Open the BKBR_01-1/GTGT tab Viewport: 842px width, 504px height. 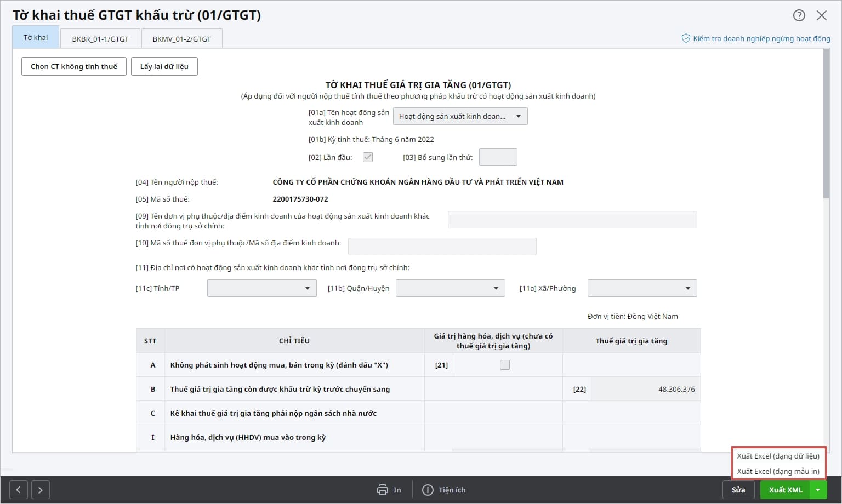click(100, 39)
